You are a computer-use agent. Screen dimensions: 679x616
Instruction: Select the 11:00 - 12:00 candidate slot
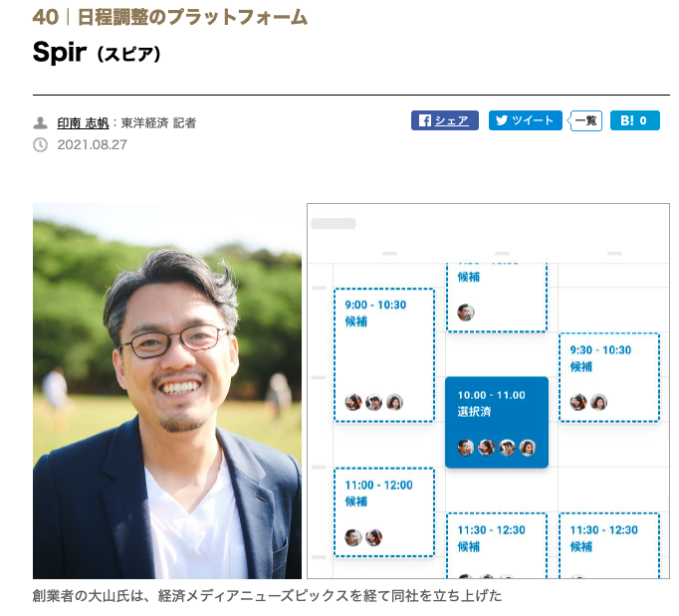click(384, 512)
